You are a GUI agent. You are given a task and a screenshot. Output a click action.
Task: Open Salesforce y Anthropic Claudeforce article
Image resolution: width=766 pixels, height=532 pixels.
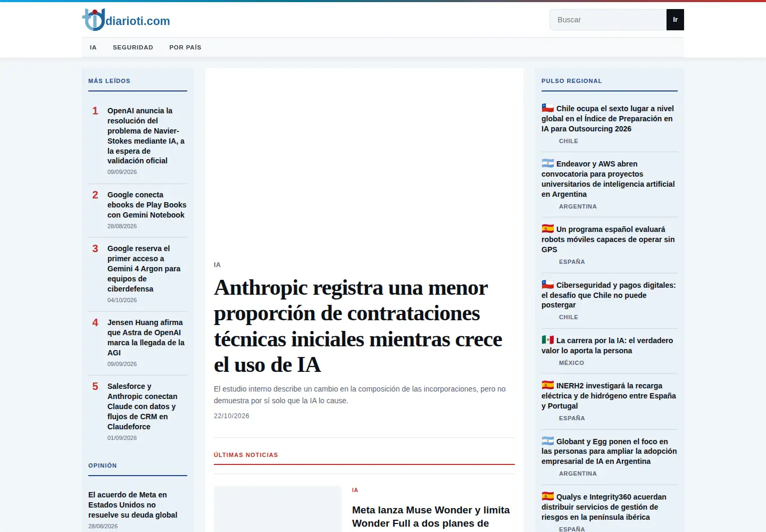coord(143,406)
